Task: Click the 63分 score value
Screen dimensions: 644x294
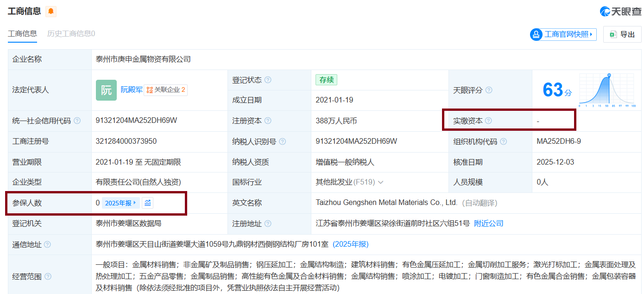Action: click(557, 90)
